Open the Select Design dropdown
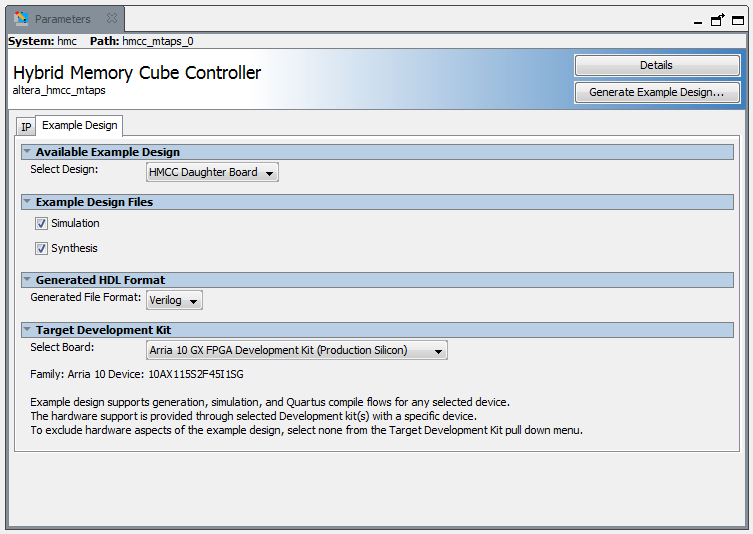 pos(212,172)
